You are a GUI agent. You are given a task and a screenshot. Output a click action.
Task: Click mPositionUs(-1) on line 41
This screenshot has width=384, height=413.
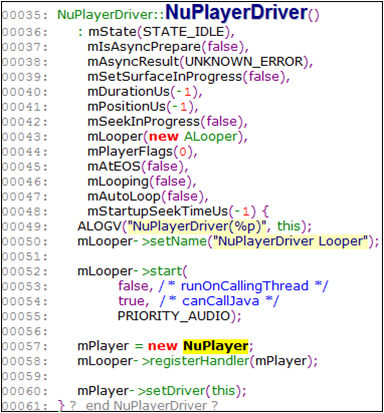tap(140, 107)
